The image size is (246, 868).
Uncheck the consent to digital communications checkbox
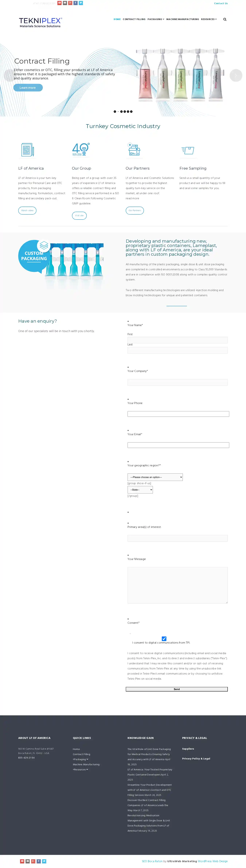(164, 638)
